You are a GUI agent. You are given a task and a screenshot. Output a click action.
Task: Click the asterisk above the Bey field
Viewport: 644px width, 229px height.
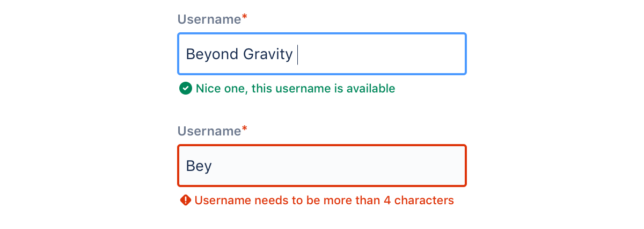coord(245,130)
